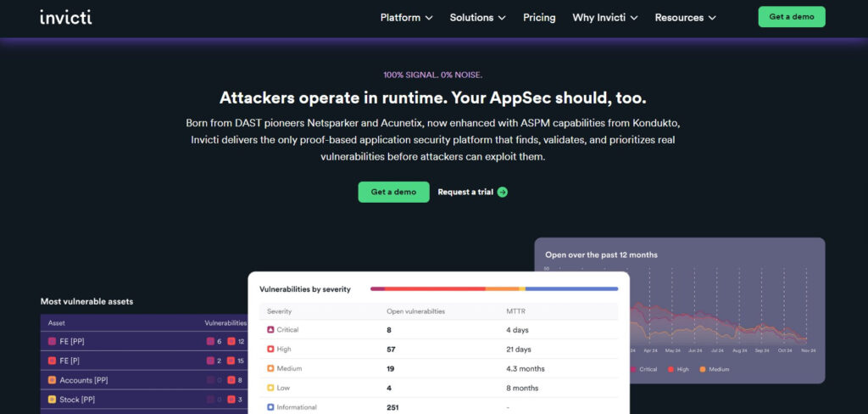This screenshot has width=868, height=414.
Task: Click the Asset column header
Action: [56, 322]
